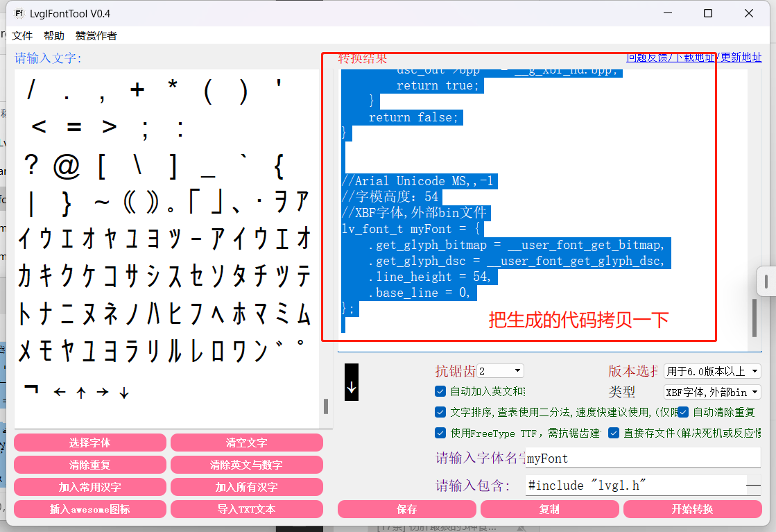Click the 导入TXT文本 button

pyautogui.click(x=246, y=509)
